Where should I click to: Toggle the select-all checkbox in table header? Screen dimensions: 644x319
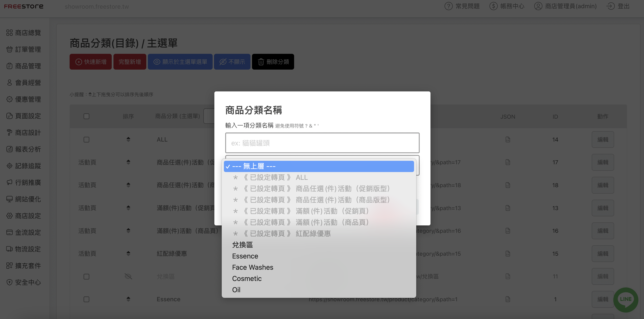point(86,116)
